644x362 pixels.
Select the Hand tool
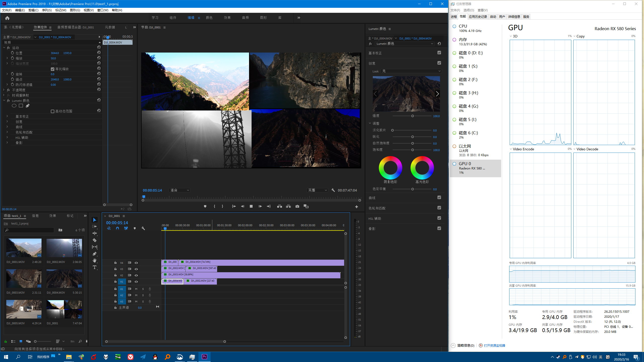tap(95, 260)
